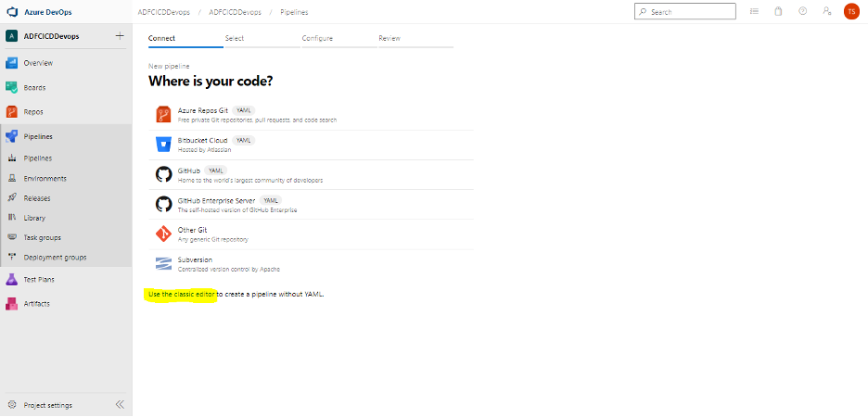
Task: Click the Pipelines sub-item icon
Action: (x=12, y=158)
